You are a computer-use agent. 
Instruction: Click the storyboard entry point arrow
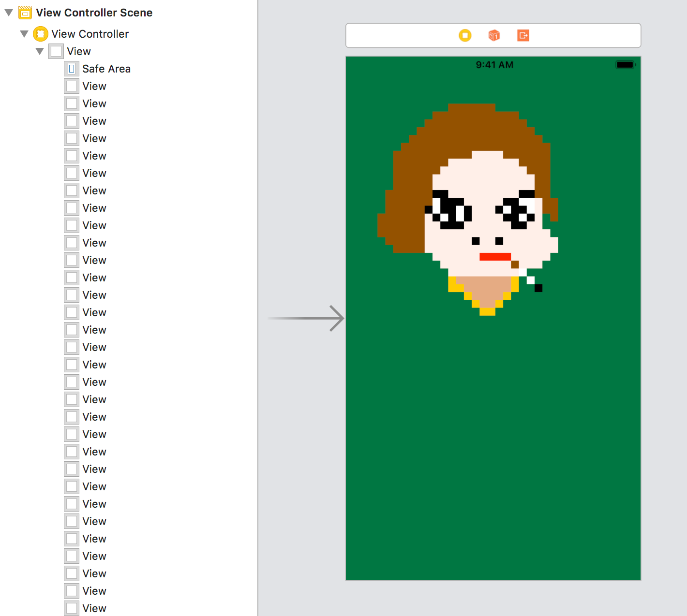(x=306, y=318)
